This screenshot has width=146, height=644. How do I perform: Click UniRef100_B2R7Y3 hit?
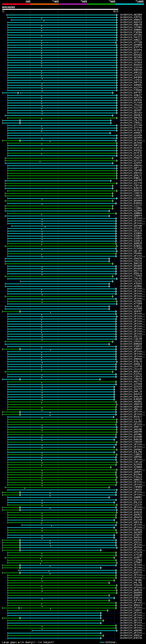click(x=131, y=572)
